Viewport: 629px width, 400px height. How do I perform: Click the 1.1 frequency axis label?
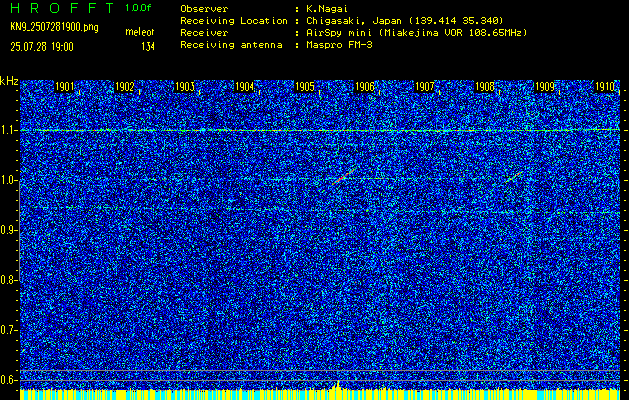[x=8, y=130]
